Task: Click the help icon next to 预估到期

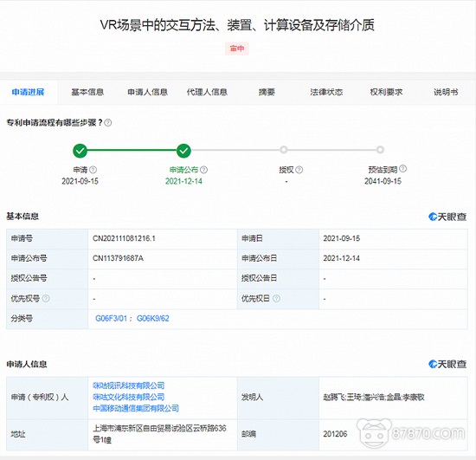Action: [402, 168]
